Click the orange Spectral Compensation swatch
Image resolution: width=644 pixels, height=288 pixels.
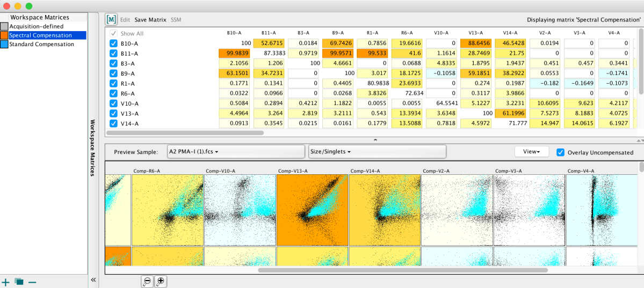[x=4, y=35]
